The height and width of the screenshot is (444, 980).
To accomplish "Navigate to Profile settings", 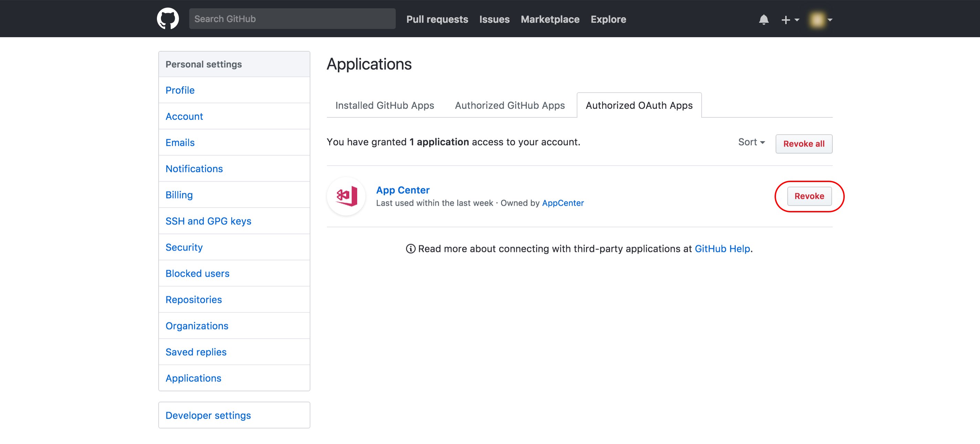I will point(179,89).
